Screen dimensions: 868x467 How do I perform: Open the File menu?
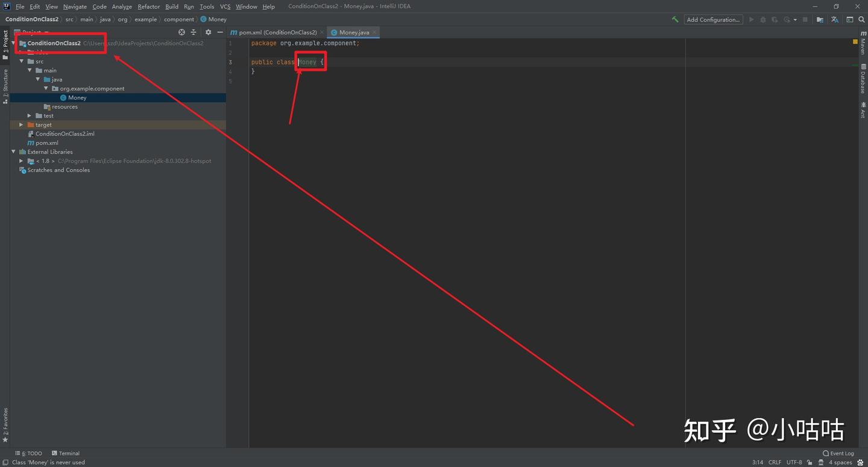(20, 7)
